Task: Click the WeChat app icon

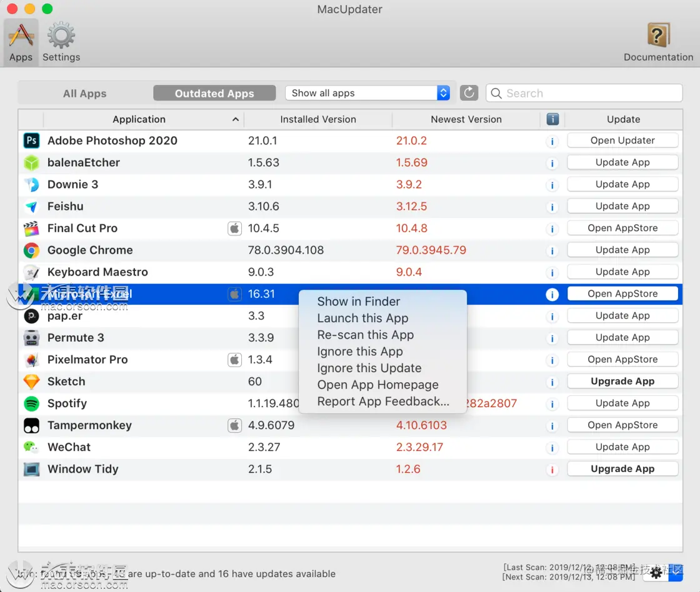Action: click(x=31, y=447)
